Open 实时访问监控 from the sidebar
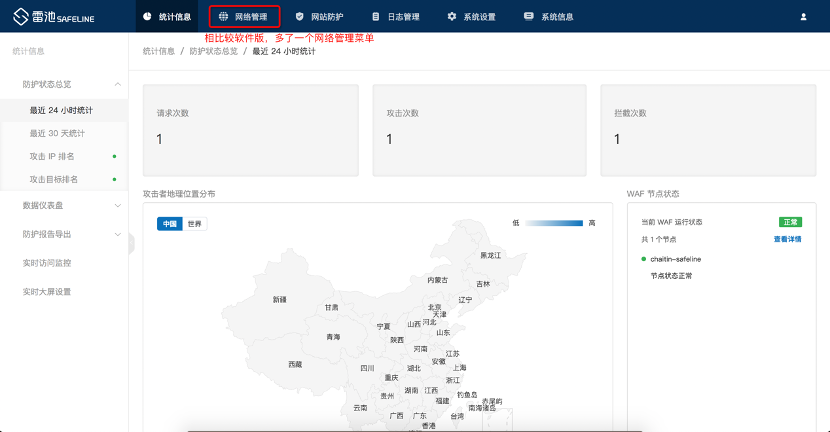The width and height of the screenshot is (830, 432). (47, 263)
